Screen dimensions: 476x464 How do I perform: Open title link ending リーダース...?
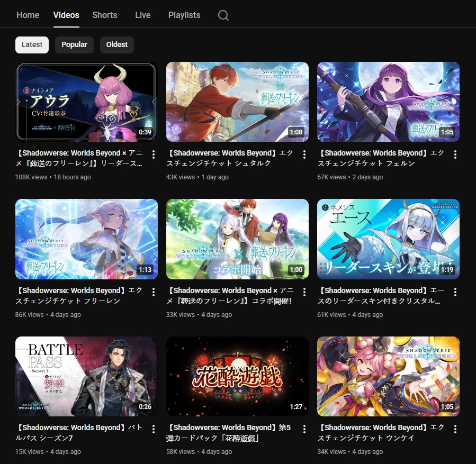pyautogui.click(x=79, y=158)
